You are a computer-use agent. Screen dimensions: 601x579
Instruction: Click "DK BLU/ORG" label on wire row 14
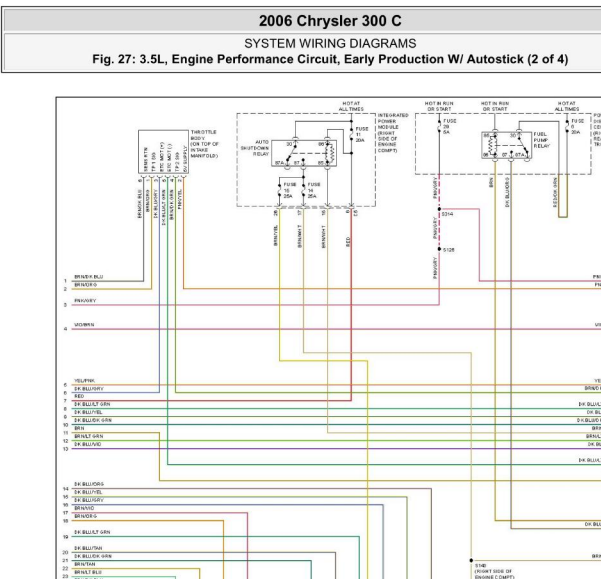click(x=89, y=484)
